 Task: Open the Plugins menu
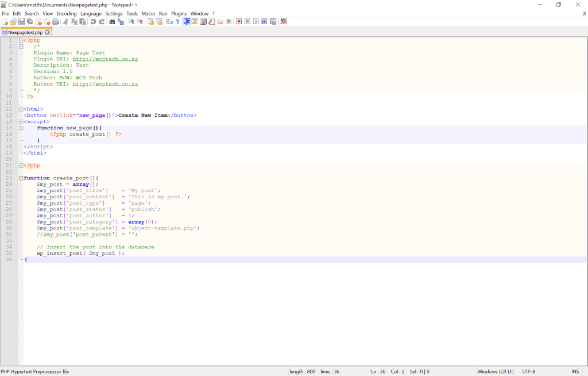(x=179, y=14)
